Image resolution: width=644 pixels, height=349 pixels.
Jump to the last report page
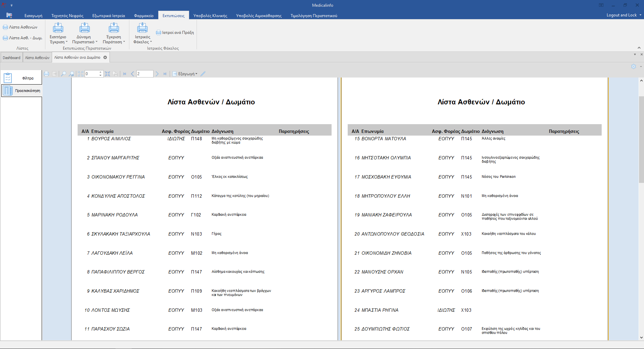point(165,74)
